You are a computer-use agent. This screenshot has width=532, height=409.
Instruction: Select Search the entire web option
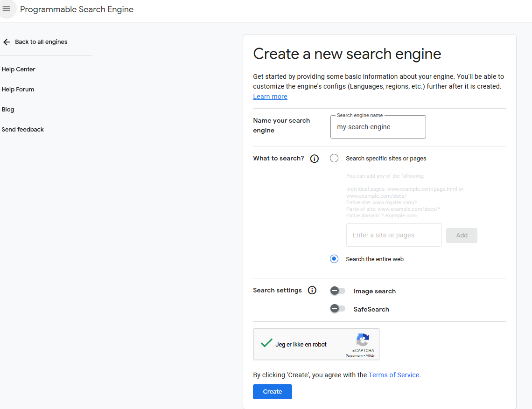334,259
